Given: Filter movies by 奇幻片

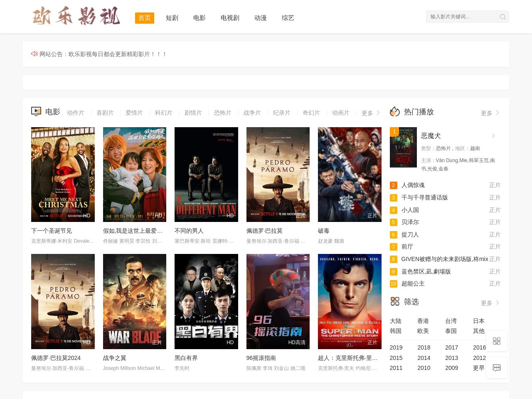Looking at the screenshot, I should [311, 113].
